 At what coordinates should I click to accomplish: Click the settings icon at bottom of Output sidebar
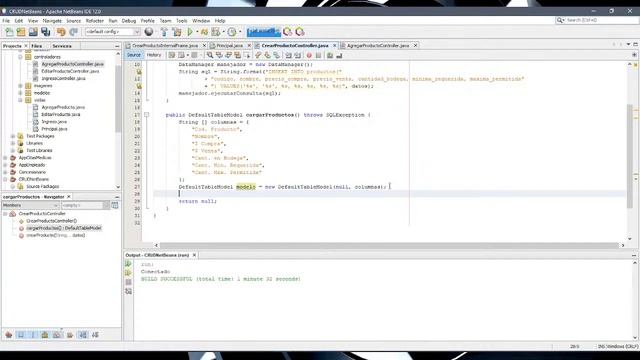(129, 291)
